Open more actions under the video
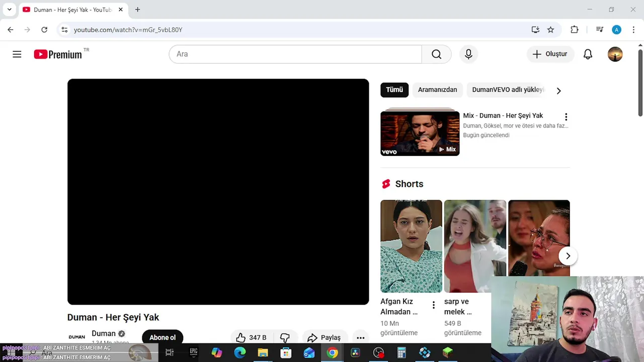The width and height of the screenshot is (644, 362). (360, 337)
